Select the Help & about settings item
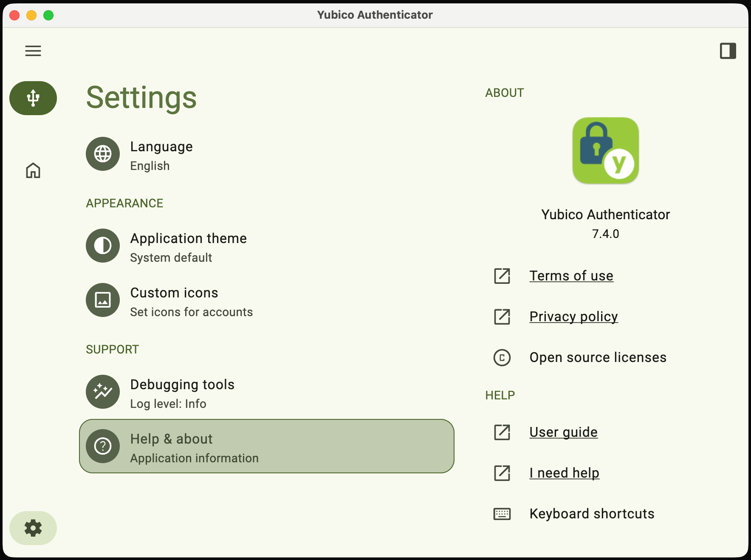This screenshot has height=560, width=751. tap(267, 446)
